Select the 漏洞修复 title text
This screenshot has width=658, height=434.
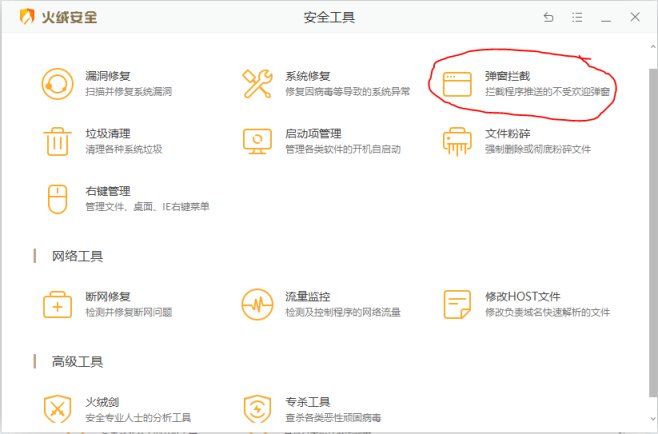tap(108, 76)
